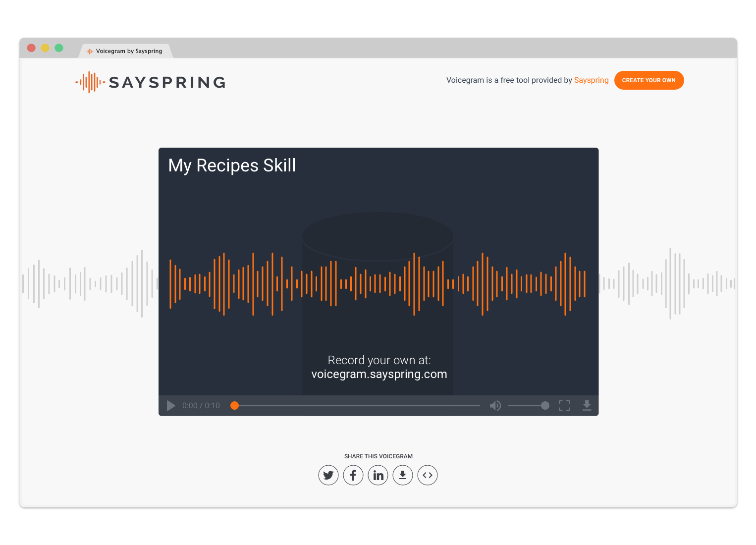Close the window with the red button

(x=31, y=48)
